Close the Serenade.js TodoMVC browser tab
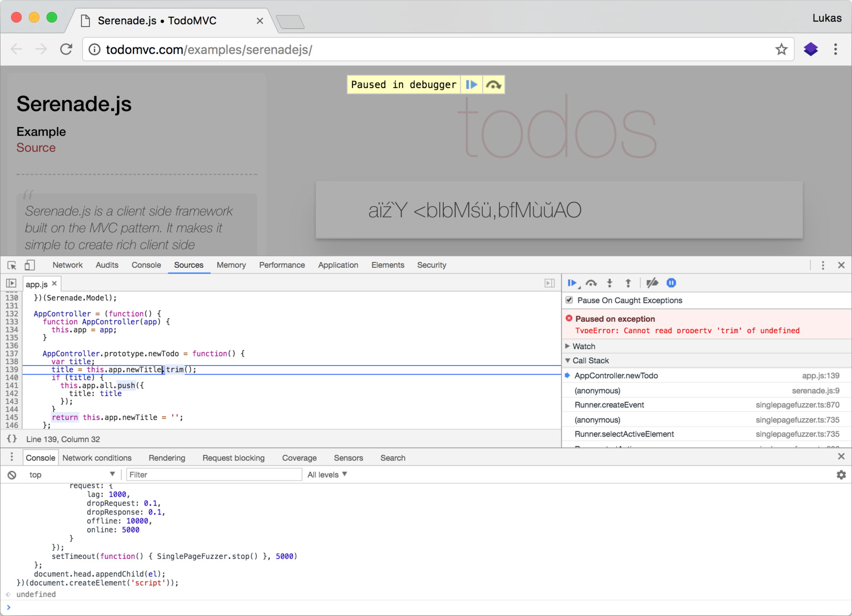 click(259, 21)
